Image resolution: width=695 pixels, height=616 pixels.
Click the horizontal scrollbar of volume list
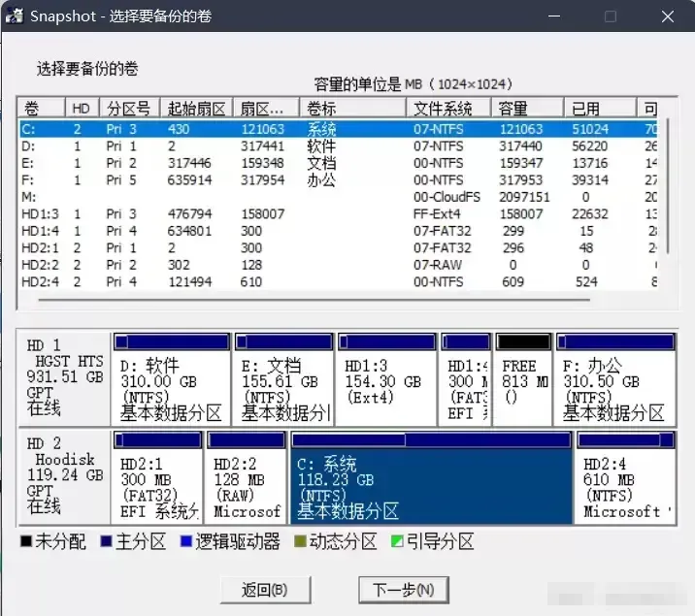[x=314, y=300]
